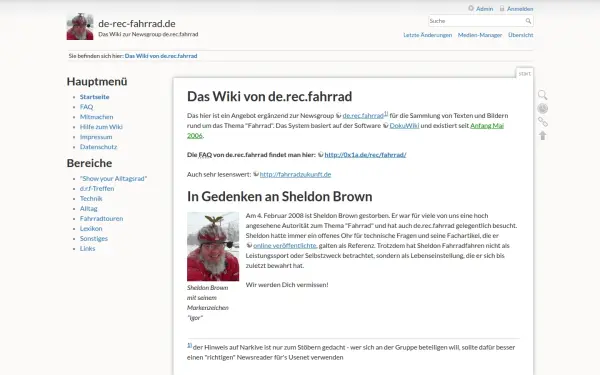This screenshot has width=600, height=375.
Task: Click the search magnifier button in Suche field
Action: [x=528, y=21]
